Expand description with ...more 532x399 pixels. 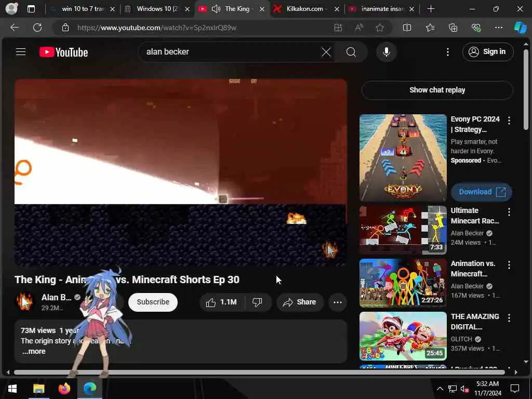click(34, 352)
